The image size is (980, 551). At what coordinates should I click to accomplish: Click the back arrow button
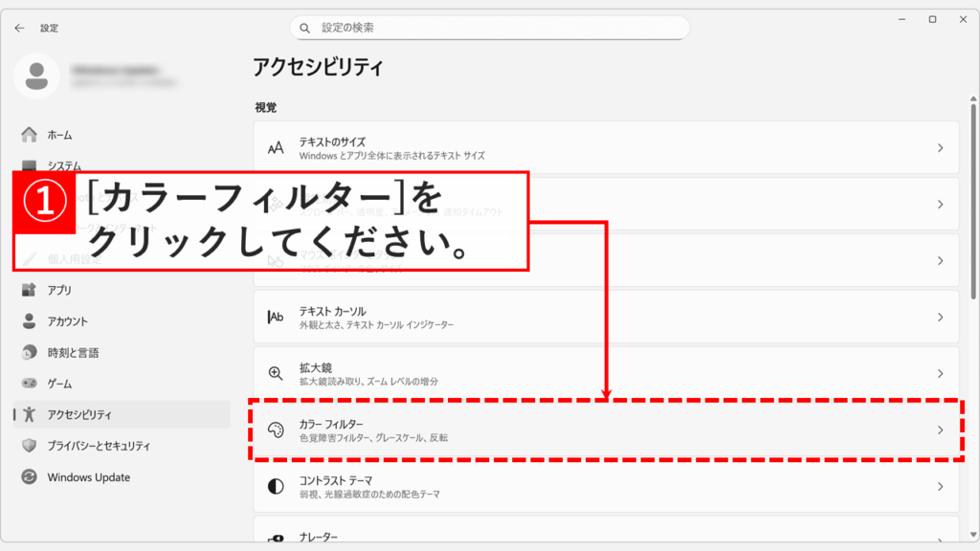point(19,28)
